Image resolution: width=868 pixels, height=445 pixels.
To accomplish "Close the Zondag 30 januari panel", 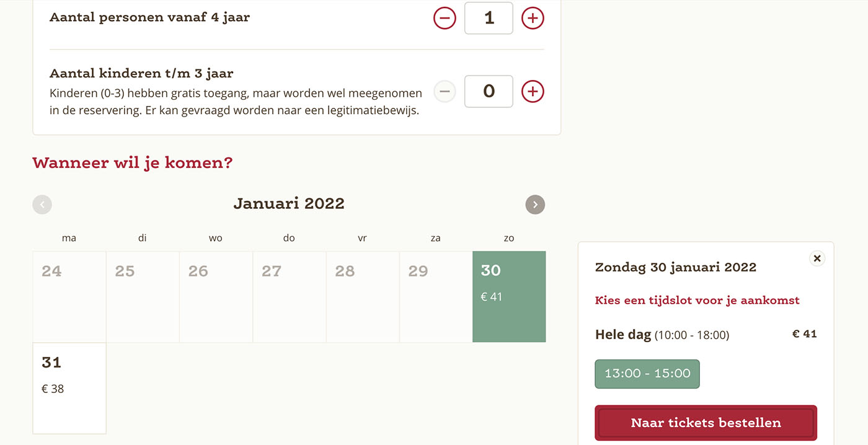I will tap(817, 258).
